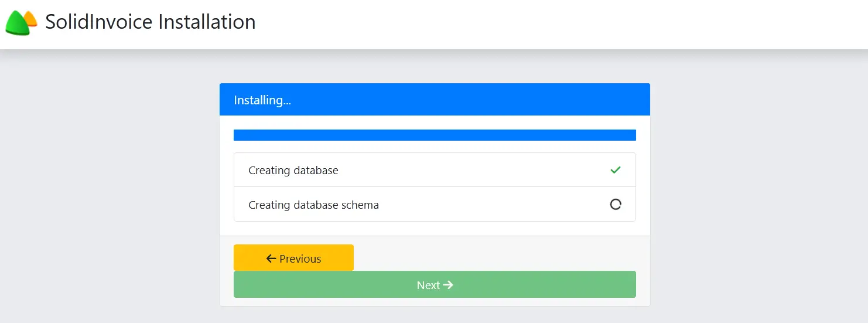Click the Next button label text
Viewport: 868px width, 323px height.
click(x=428, y=285)
